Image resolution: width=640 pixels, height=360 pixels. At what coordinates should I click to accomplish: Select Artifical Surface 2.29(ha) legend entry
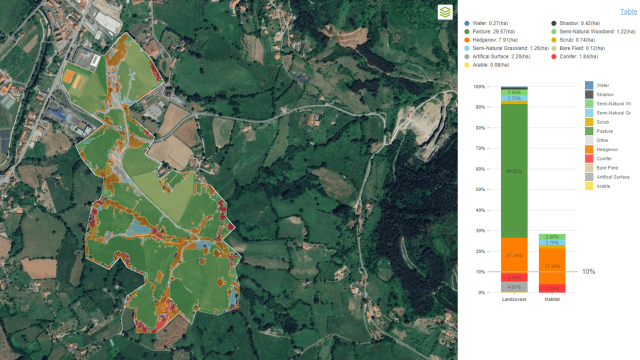(x=497, y=56)
